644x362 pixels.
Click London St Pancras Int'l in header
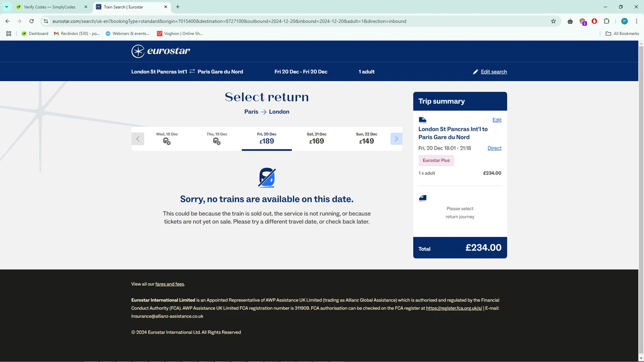pos(159,72)
